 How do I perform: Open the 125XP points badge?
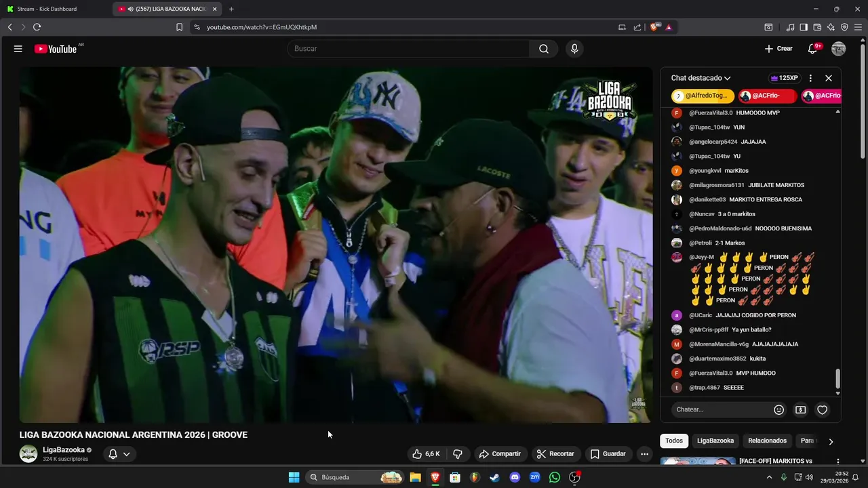[x=785, y=78]
